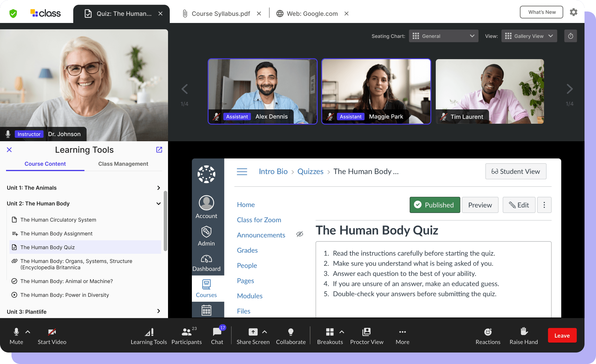Screen dimensions: 596x364
Task: Toggle Alex Dennis's muted microphone icon
Action: click(x=216, y=117)
